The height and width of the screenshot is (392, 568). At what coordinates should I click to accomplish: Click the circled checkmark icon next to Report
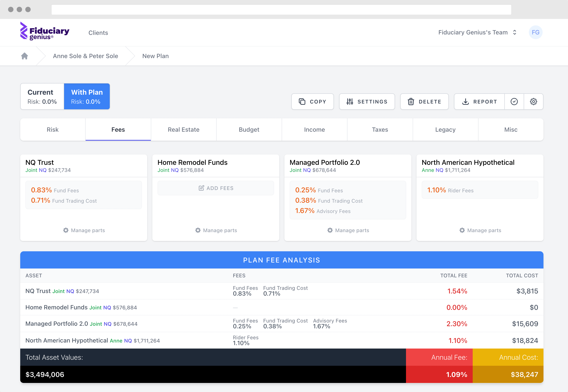514,101
